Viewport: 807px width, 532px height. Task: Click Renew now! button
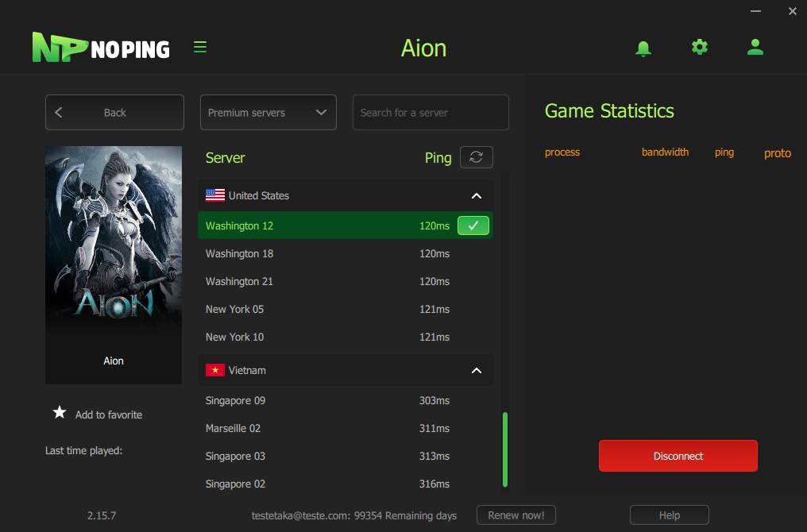[x=515, y=515]
